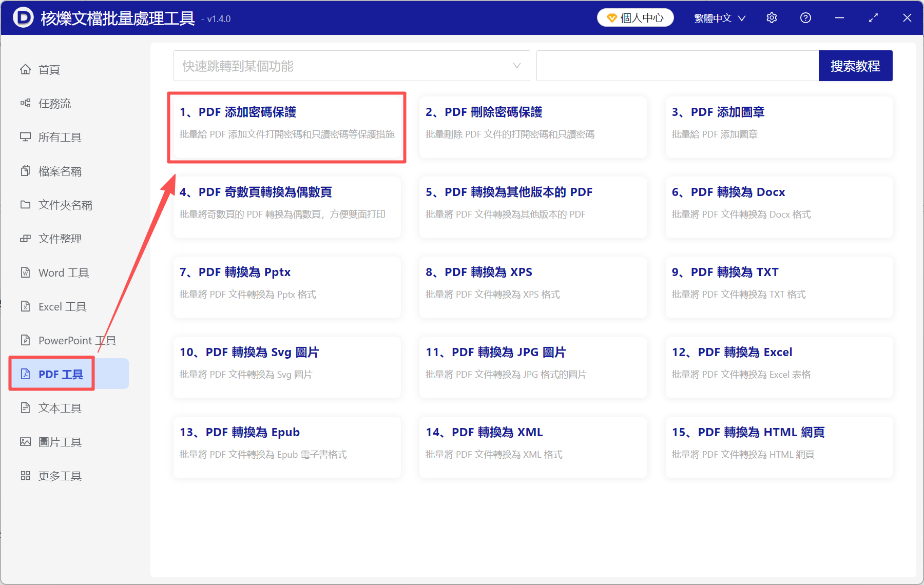Image resolution: width=924 pixels, height=585 pixels.
Task: Open the 圖片工具 section icon
Action: click(x=25, y=441)
